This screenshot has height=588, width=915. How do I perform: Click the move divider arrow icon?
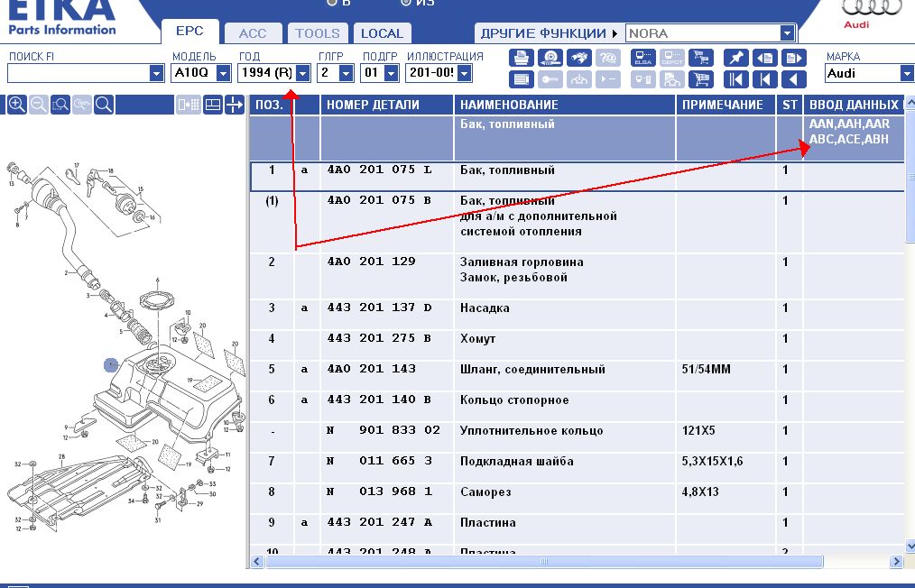pos(234,105)
